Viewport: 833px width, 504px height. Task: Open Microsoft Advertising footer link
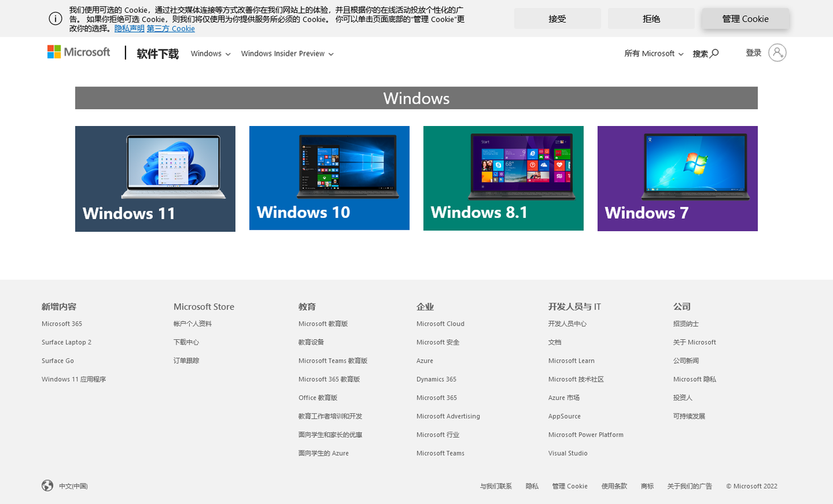pos(448,416)
